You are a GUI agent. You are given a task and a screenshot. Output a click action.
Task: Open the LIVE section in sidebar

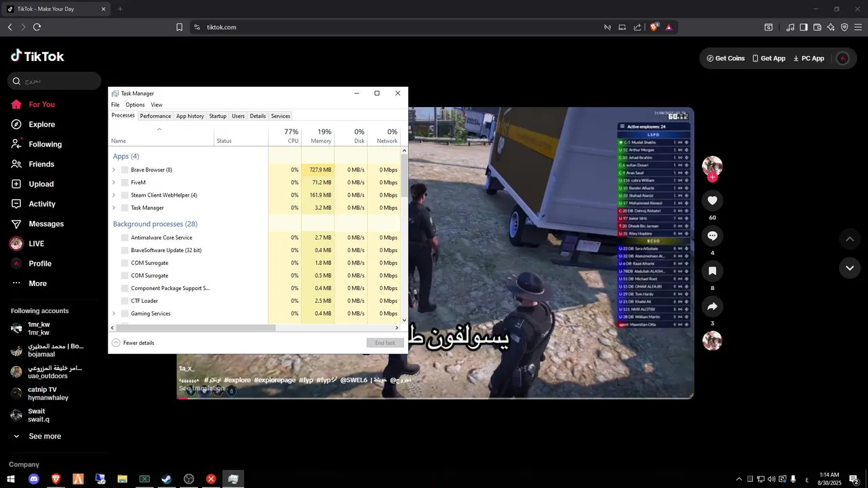(27, 244)
